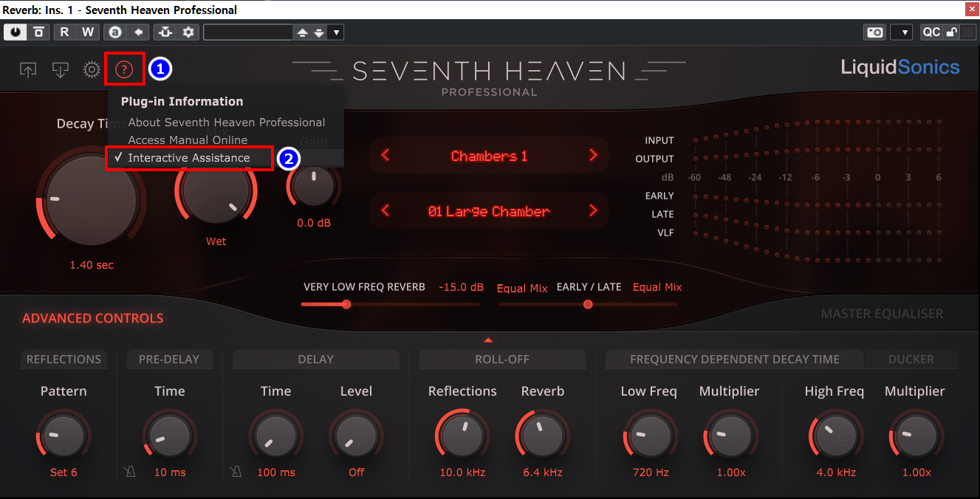Click the 6.4 kHz reverb roll-off value
The image size is (980, 499).
point(543,472)
